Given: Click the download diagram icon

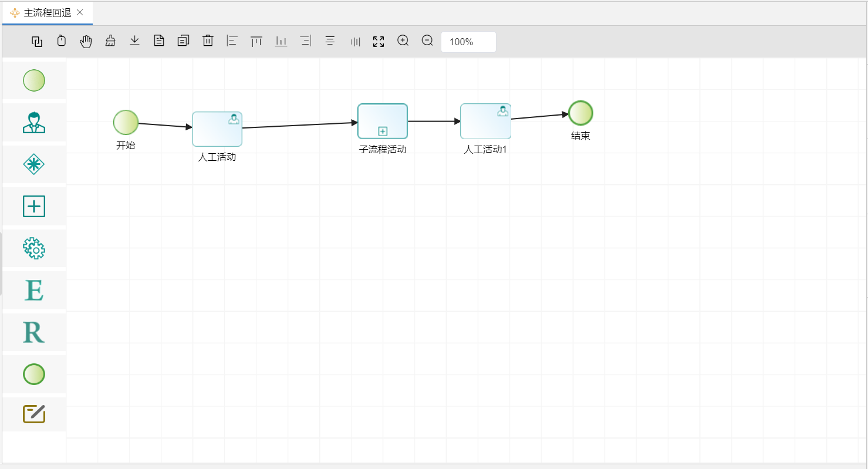Looking at the screenshot, I should coord(134,41).
